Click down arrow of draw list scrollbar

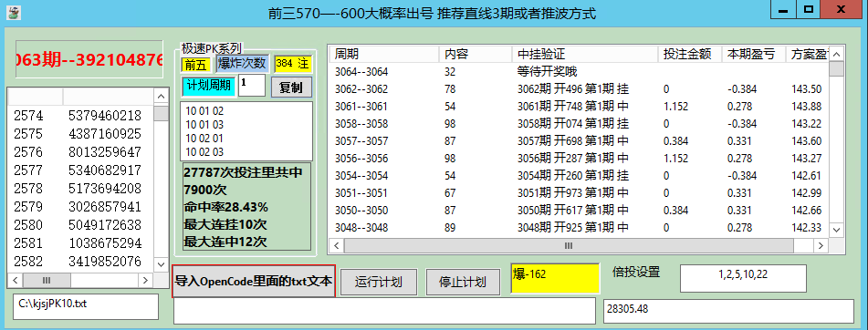pyautogui.click(x=161, y=264)
